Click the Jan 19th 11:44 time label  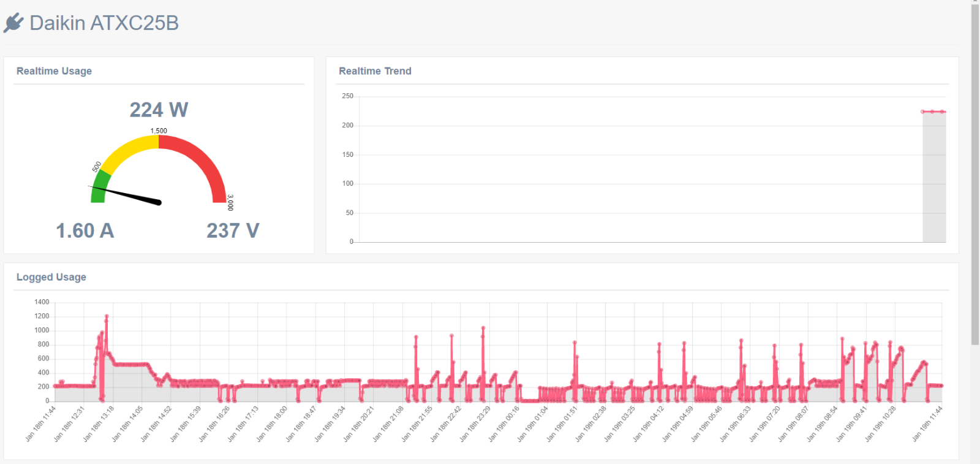[x=927, y=423]
